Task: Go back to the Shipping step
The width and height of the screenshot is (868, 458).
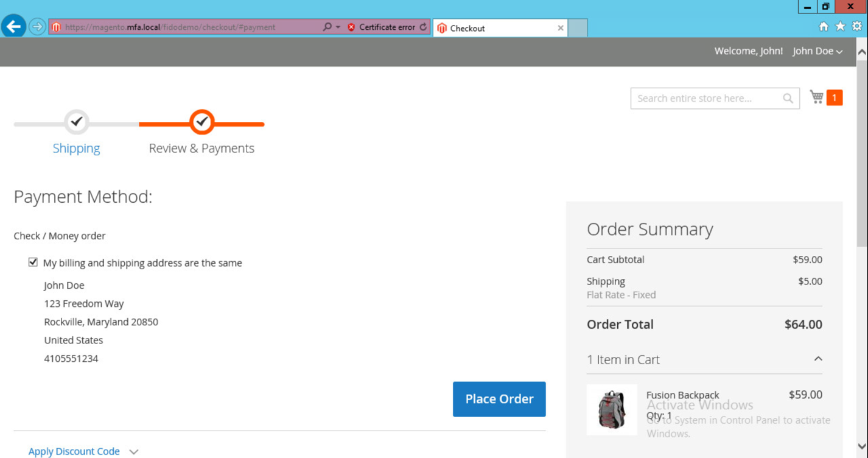Action: [76, 148]
